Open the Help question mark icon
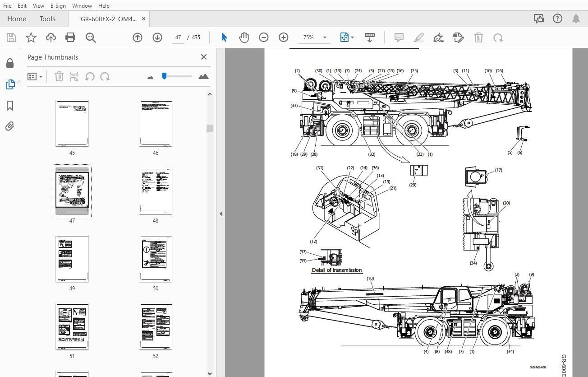The height and width of the screenshot is (377, 588). (557, 19)
